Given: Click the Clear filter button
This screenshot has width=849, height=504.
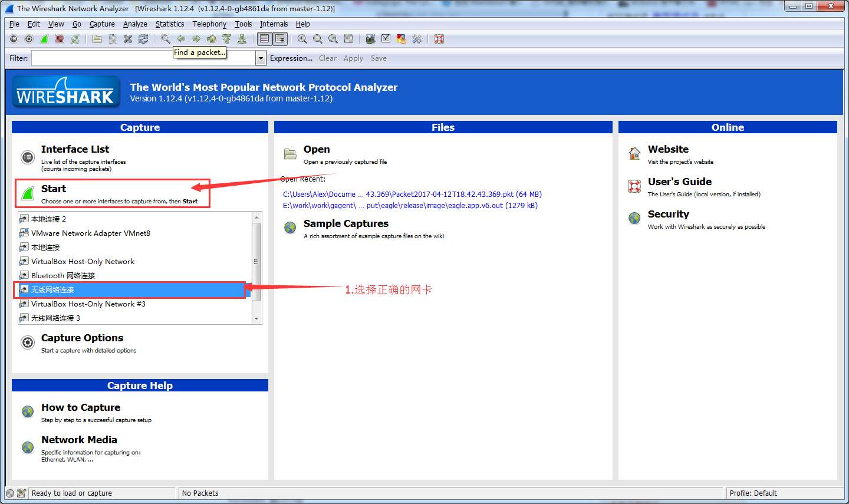Looking at the screenshot, I should pos(328,58).
